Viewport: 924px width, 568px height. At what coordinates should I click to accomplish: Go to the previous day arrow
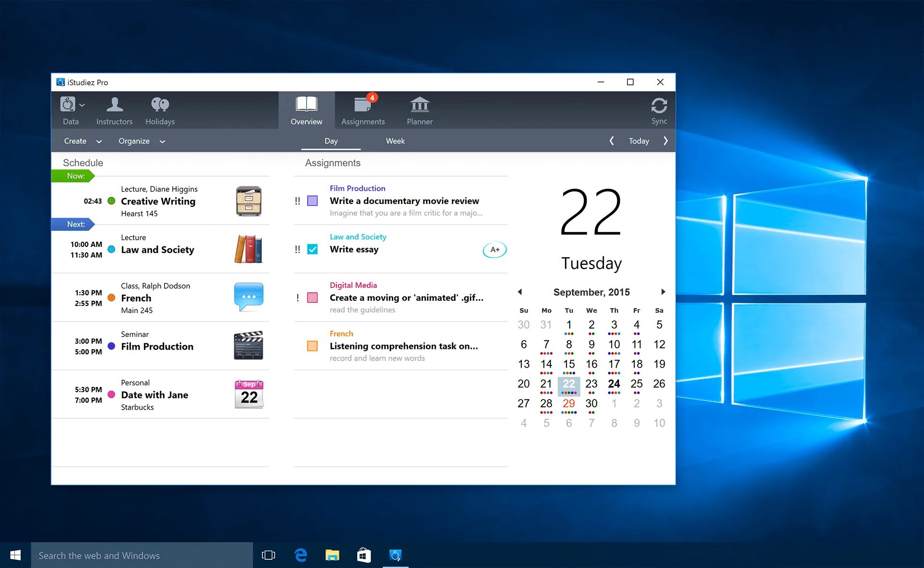click(611, 141)
